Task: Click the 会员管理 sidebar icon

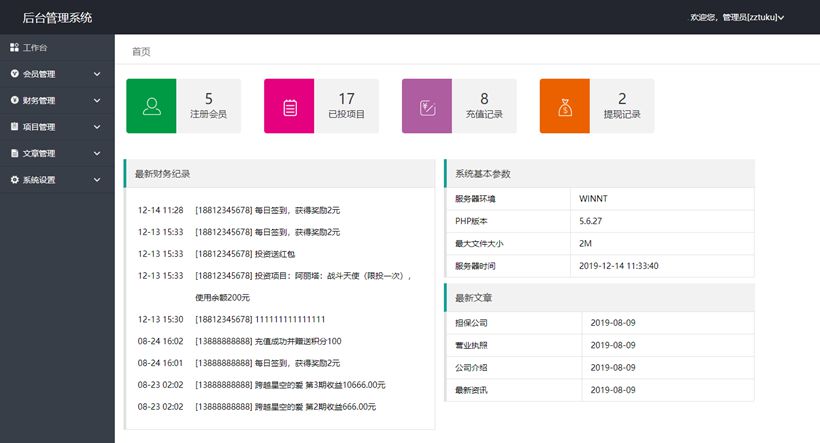Action: click(x=14, y=74)
